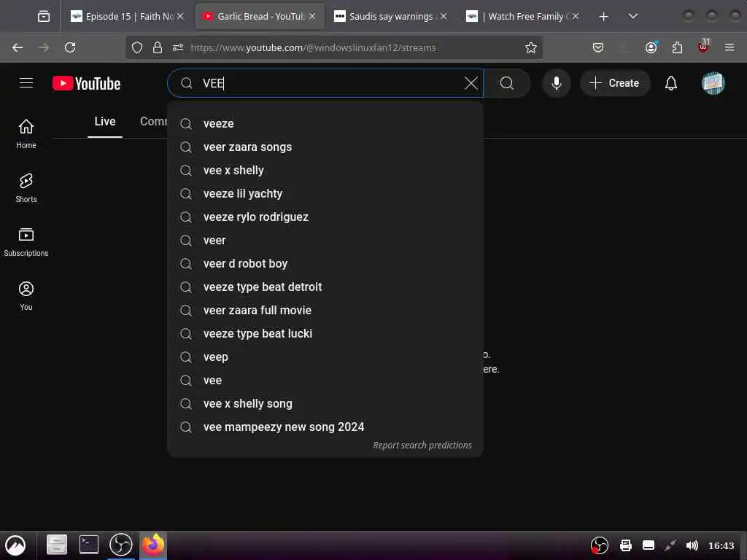Viewport: 747px width, 560px height.
Task: Choose the 'veeze rylo rodriguez' suggestion
Action: 325,217
